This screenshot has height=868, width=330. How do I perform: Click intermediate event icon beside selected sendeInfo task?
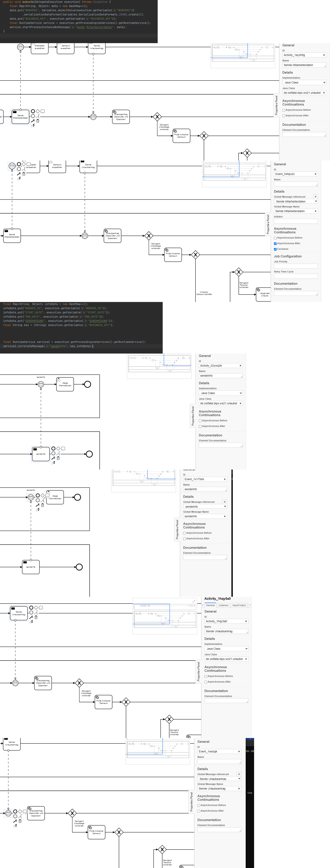pyautogui.click(x=53, y=453)
